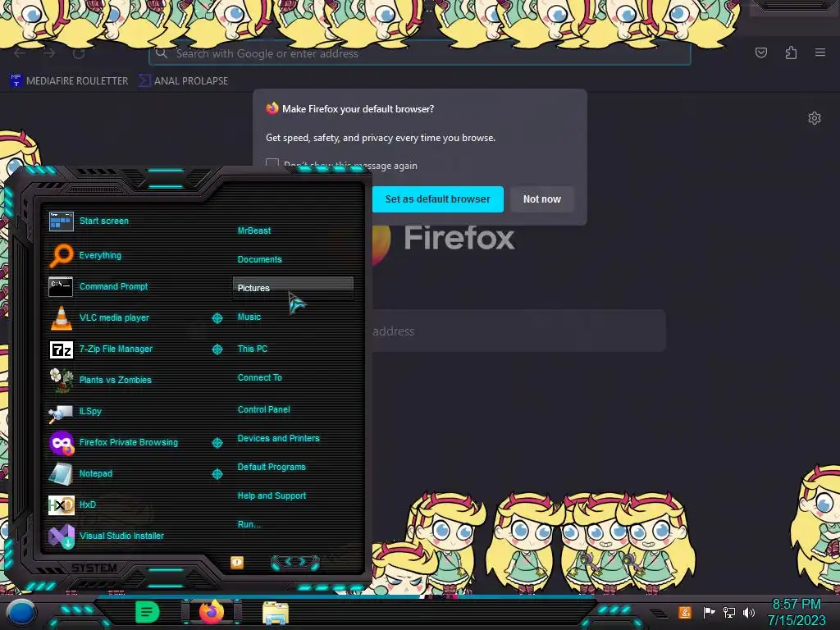This screenshot has width=840, height=630.
Task: Click Save to Pocket icon
Action: coord(761,52)
